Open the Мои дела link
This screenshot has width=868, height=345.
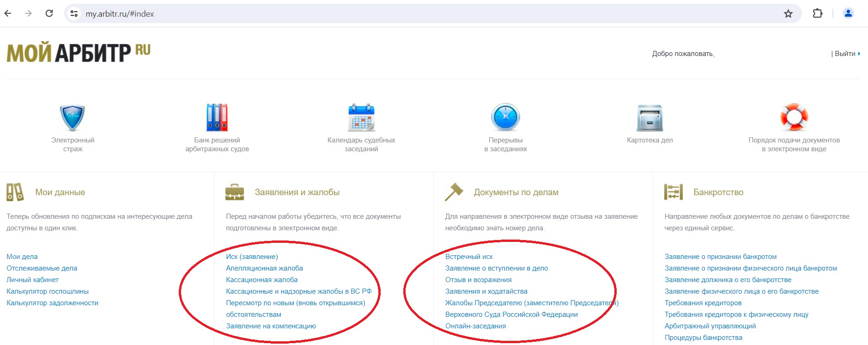(22, 257)
